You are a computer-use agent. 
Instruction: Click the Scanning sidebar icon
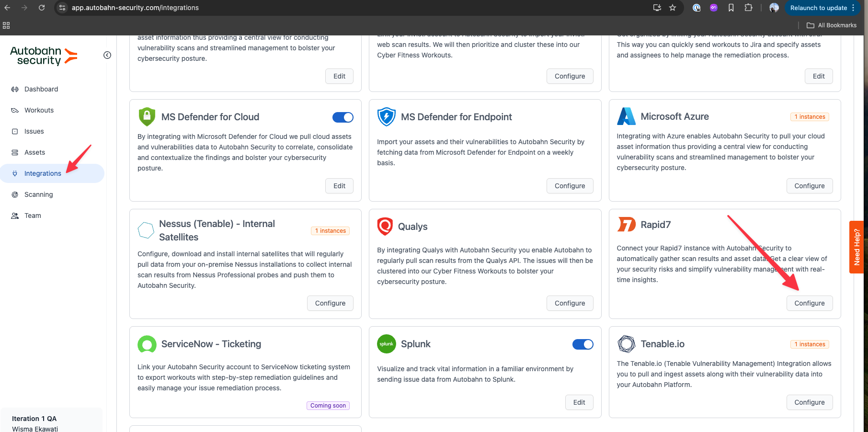pyautogui.click(x=15, y=194)
